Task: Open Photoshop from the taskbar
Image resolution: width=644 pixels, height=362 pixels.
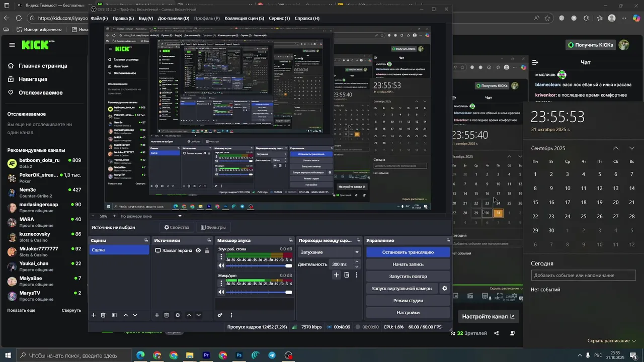Action: 239,355
